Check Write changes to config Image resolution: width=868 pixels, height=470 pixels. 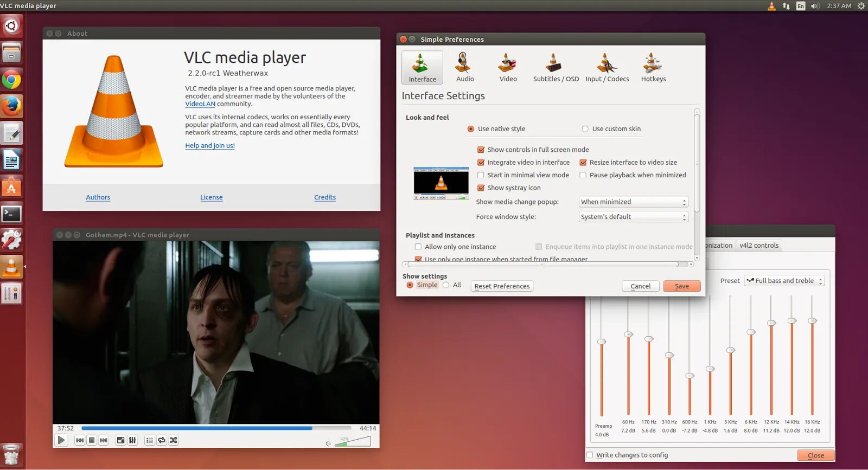(x=627, y=455)
